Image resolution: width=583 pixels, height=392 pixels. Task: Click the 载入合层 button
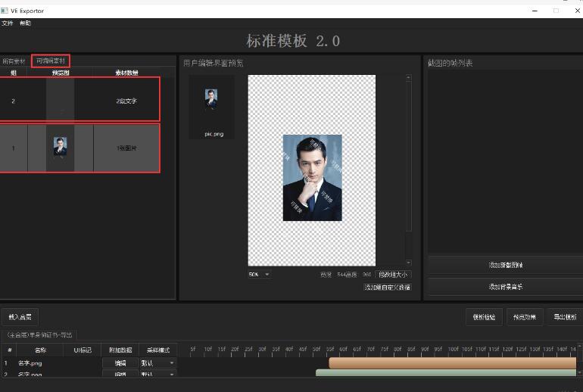pos(20,317)
